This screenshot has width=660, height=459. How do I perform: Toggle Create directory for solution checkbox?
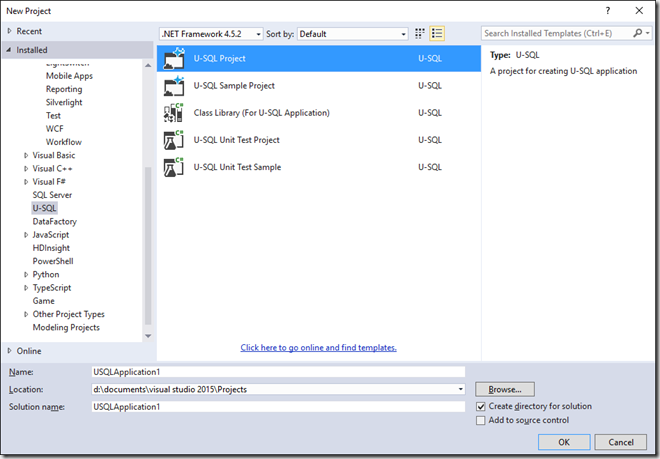(x=481, y=407)
